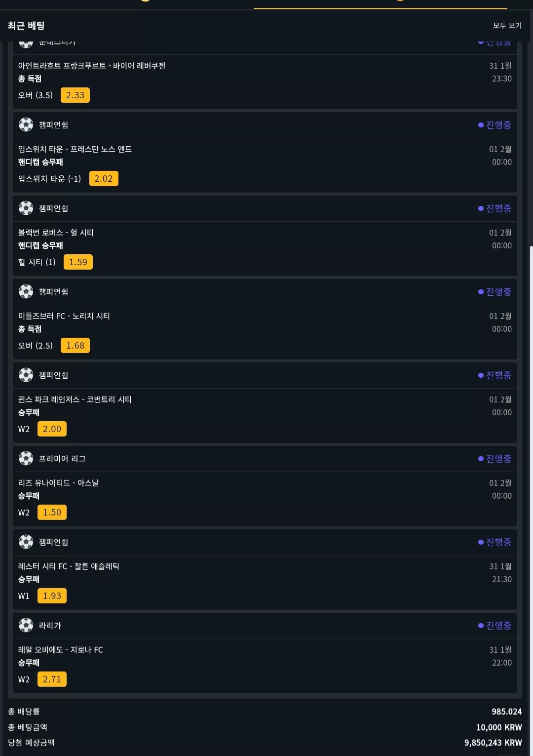The image size is (533, 756).
Task: Click soccer ball icon next to 프리미어 리그
Action: point(26,458)
